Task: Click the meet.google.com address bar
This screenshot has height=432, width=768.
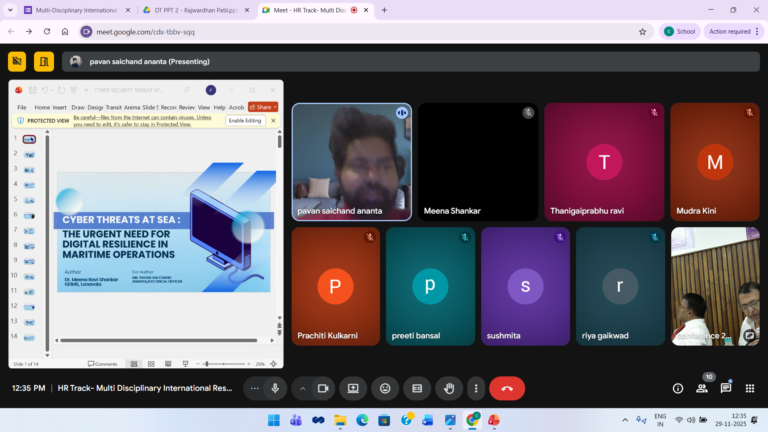Action: (365, 31)
